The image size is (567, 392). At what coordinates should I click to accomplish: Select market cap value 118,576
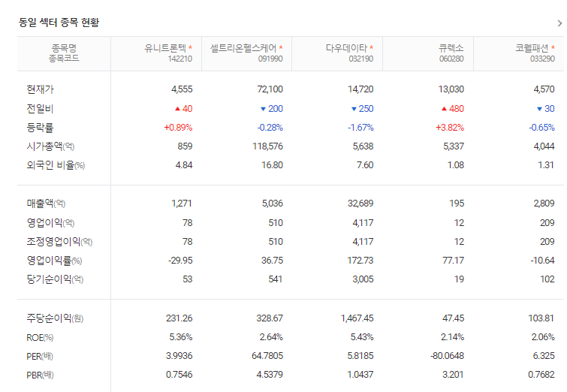coord(267,146)
